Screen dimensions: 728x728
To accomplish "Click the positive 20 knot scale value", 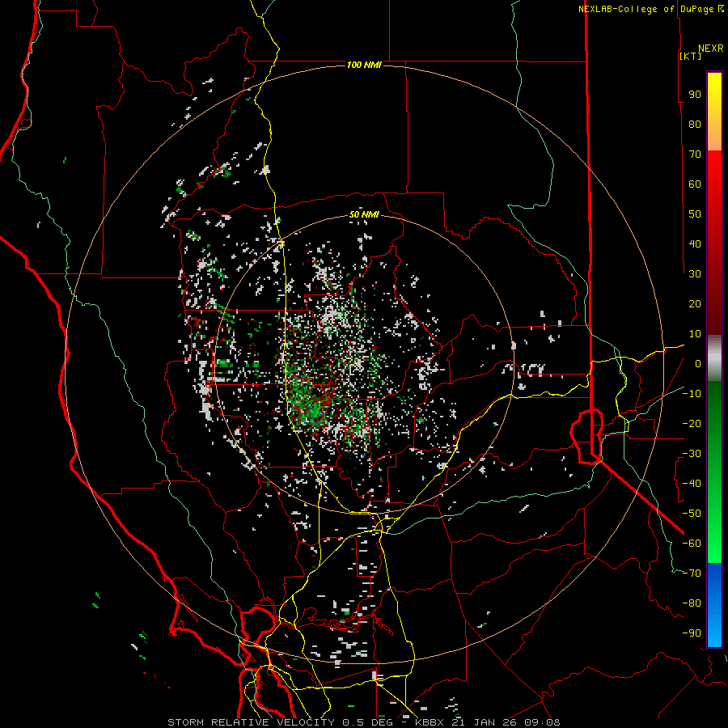I will [695, 303].
